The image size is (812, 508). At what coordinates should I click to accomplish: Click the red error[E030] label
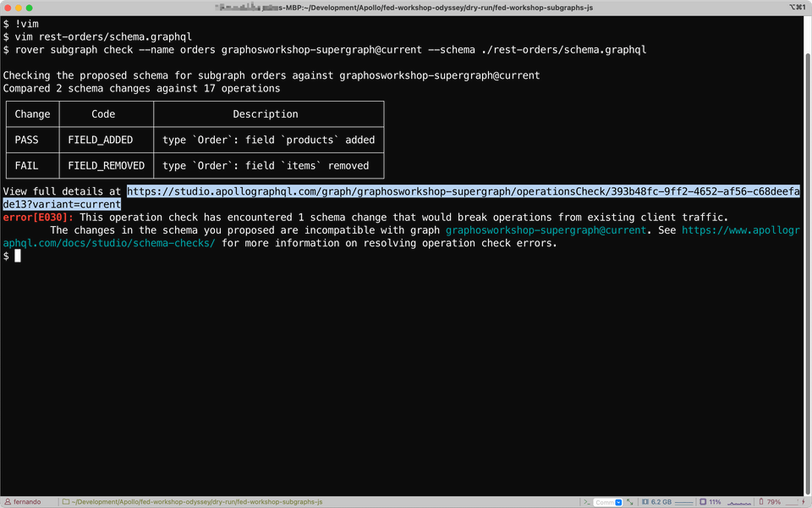click(38, 218)
